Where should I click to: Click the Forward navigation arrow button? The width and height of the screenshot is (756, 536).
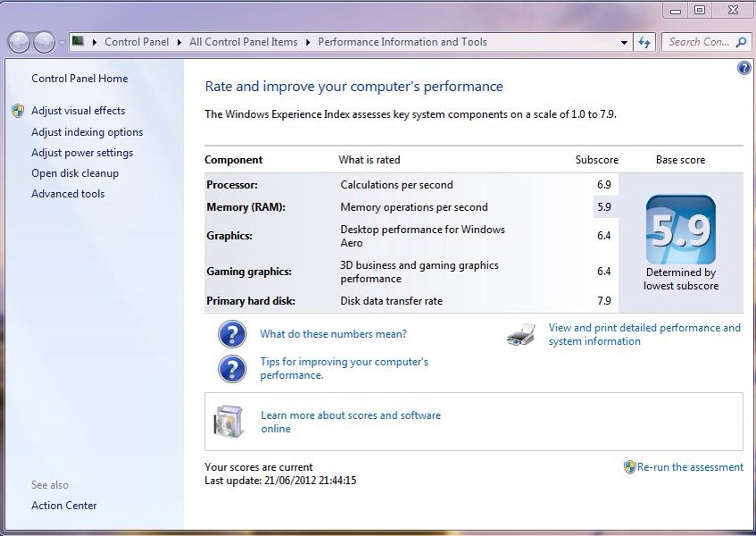click(x=44, y=42)
